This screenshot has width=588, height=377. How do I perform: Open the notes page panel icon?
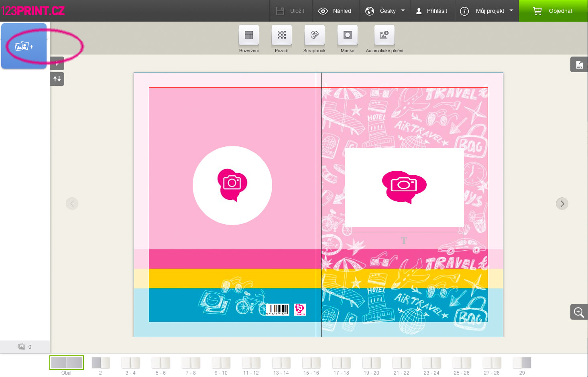click(x=579, y=65)
